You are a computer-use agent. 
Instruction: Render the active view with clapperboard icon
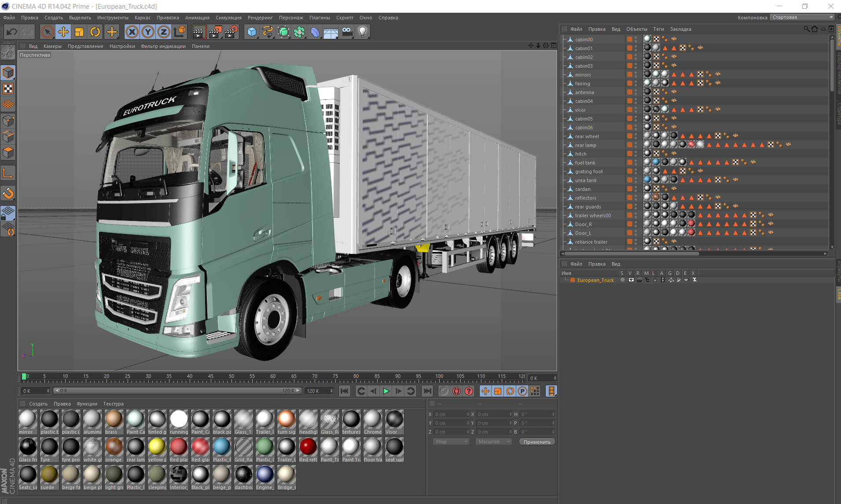199,32
